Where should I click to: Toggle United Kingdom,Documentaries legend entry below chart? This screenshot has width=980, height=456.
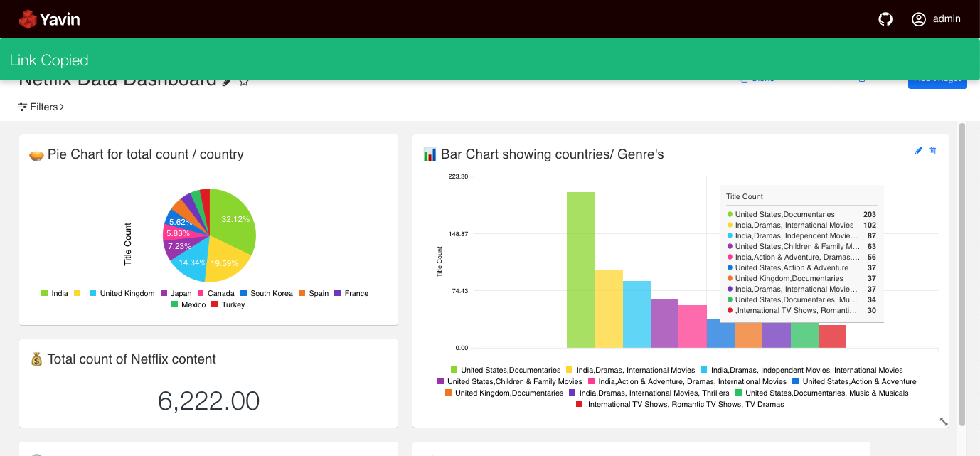504,393
